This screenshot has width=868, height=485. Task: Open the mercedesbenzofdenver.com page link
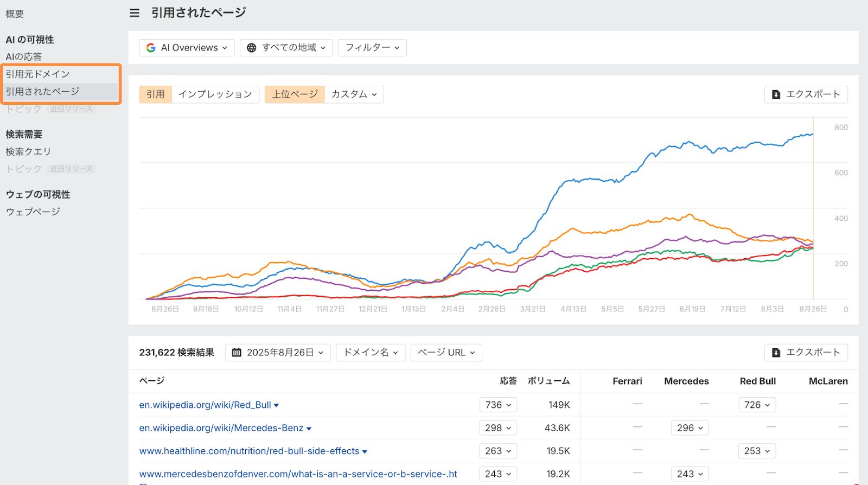pos(298,474)
